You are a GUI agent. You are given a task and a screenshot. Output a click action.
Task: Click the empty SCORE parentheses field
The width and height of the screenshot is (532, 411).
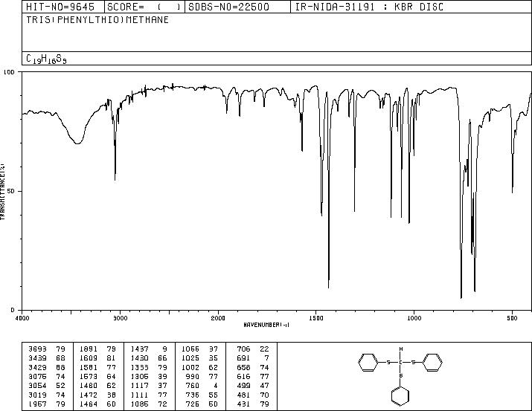pos(170,7)
